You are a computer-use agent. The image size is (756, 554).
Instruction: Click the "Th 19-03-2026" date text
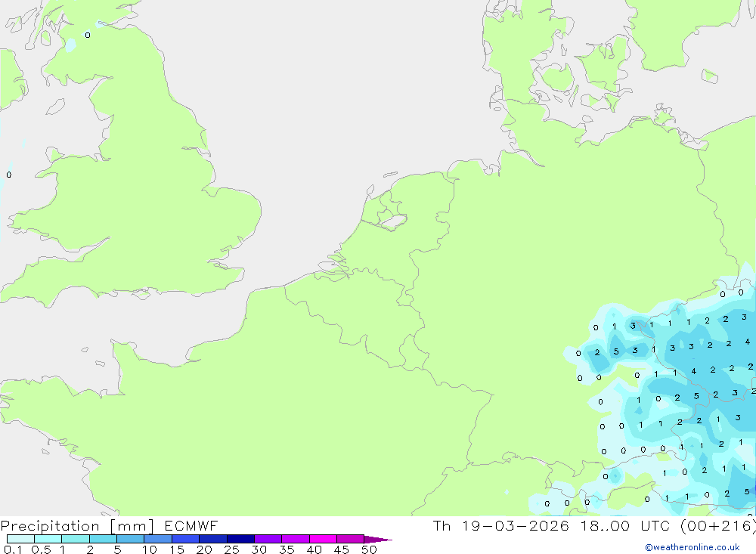coord(501,525)
